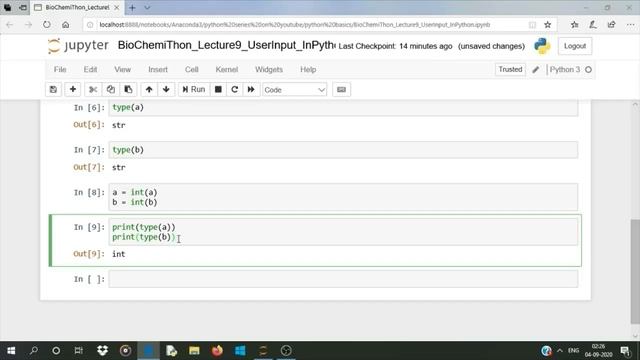Rename notebook via its title
The width and height of the screenshot is (640, 360).
click(226, 45)
